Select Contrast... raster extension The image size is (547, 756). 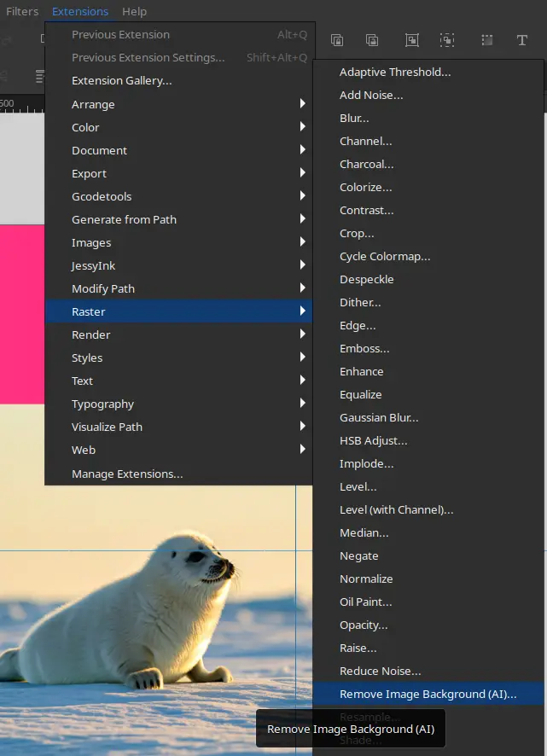(x=428, y=210)
